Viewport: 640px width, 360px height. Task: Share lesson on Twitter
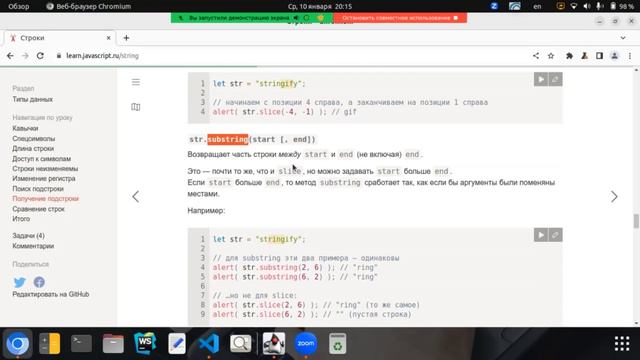pos(20,282)
